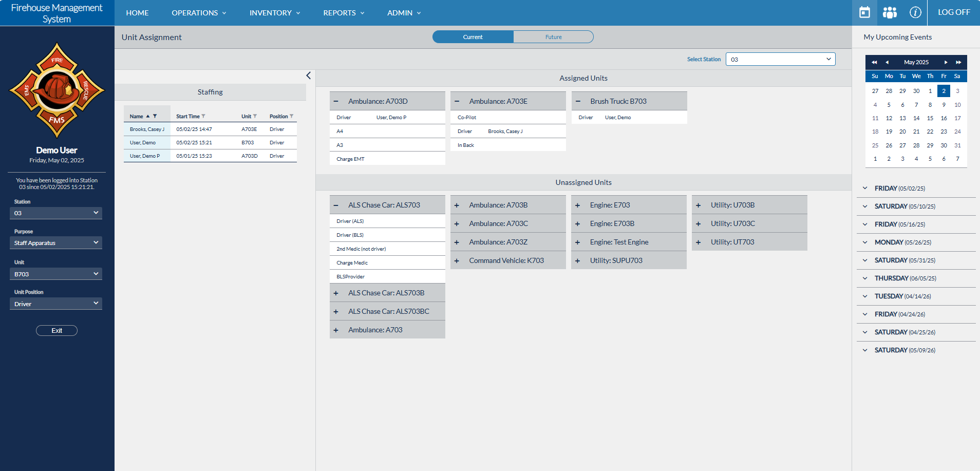The height and width of the screenshot is (471, 980).
Task: Collapse the Staffing panel with left chevron
Action: coord(309,76)
